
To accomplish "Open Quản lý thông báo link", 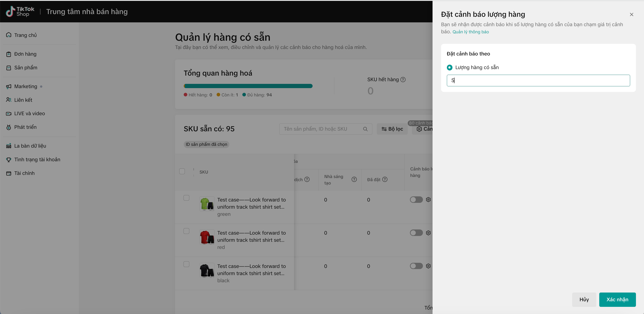I will pos(471,32).
